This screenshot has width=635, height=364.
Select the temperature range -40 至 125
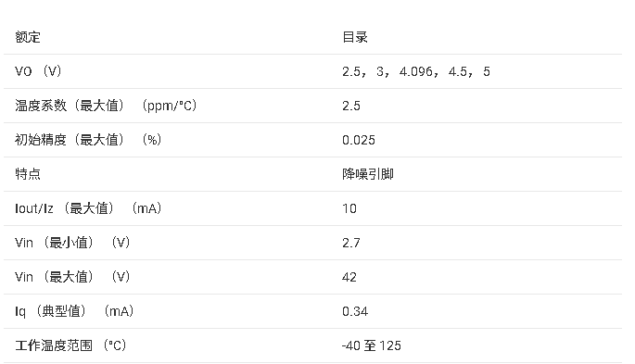(x=372, y=345)
